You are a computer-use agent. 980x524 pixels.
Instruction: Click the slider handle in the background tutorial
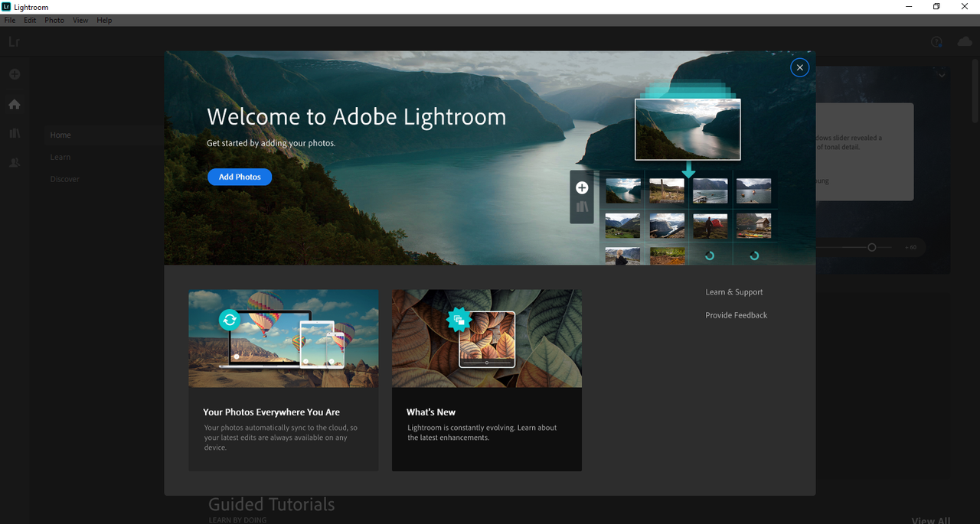[x=871, y=247]
